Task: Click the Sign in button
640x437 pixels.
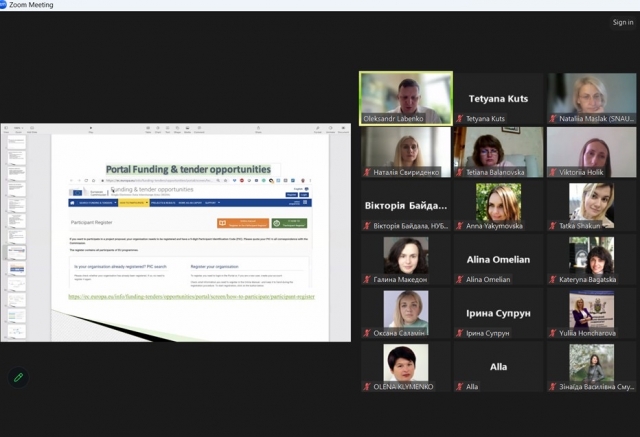Action: click(x=623, y=22)
